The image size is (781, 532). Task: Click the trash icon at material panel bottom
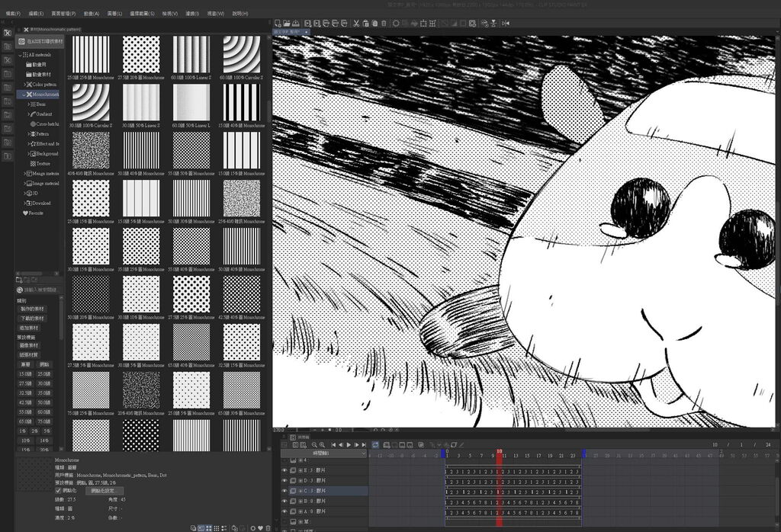coord(268,528)
